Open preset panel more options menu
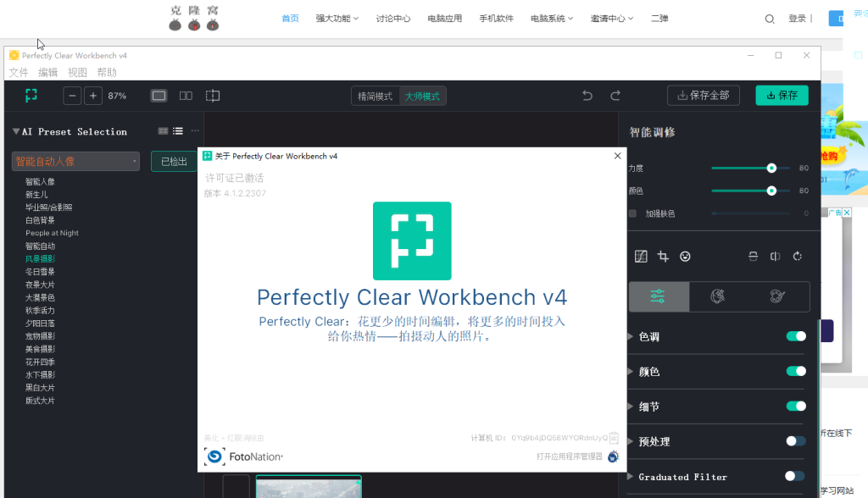 point(195,131)
